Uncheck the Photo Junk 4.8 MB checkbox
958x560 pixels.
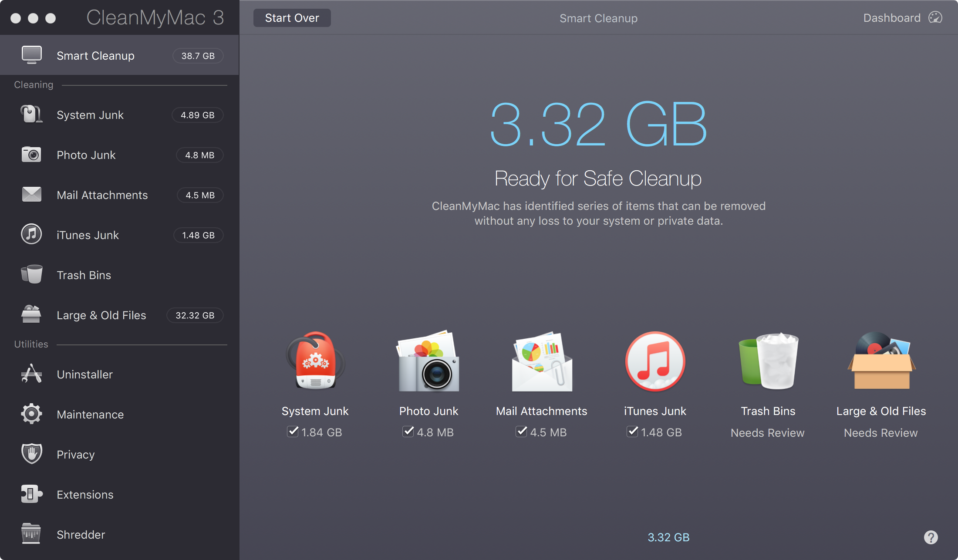tap(408, 432)
